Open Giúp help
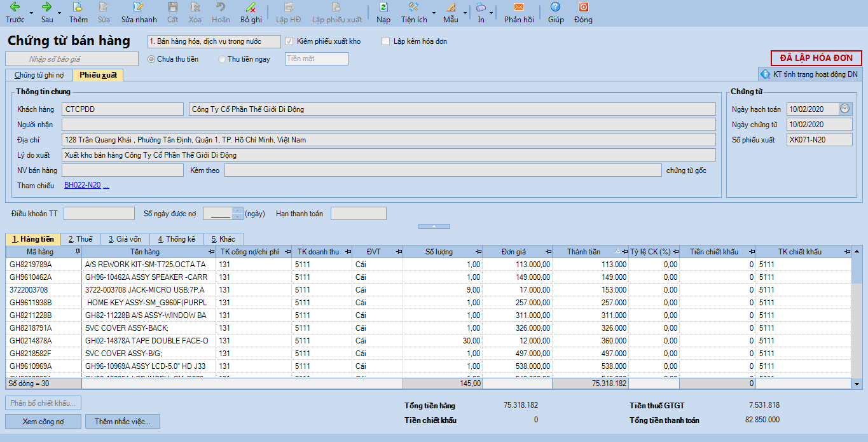Screen dimensions: 868x442 click(556, 13)
